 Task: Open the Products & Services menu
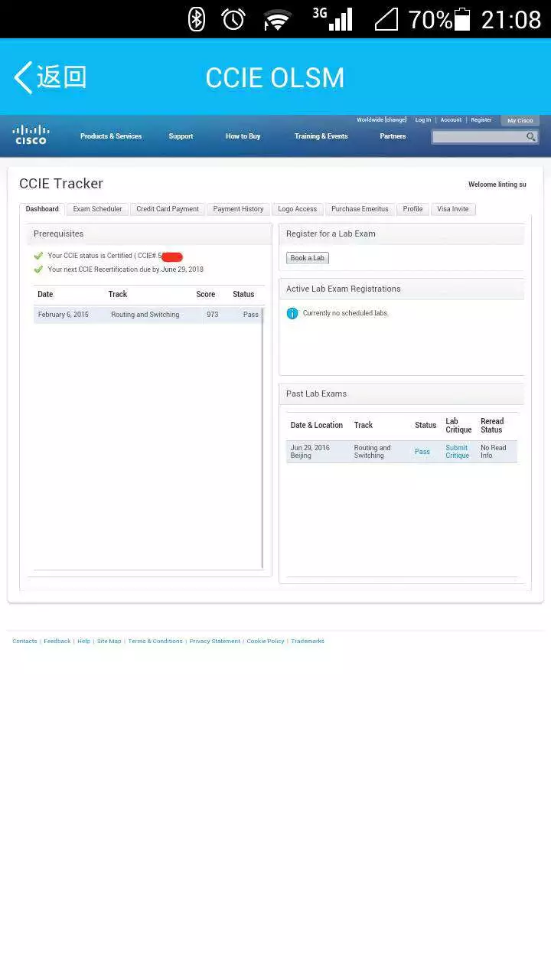point(111,136)
